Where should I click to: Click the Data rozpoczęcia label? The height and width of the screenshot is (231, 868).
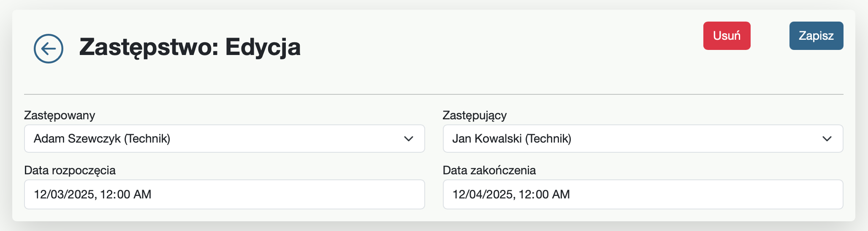click(x=70, y=170)
